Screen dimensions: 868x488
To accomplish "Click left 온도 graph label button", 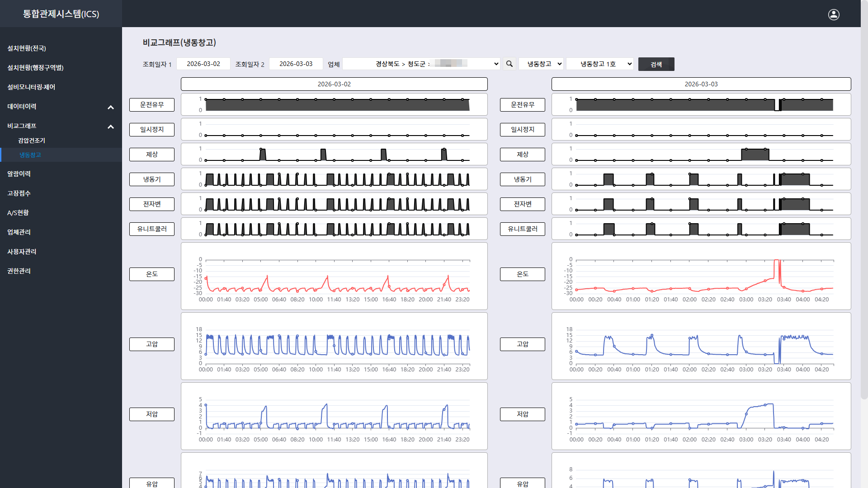I will point(152,274).
